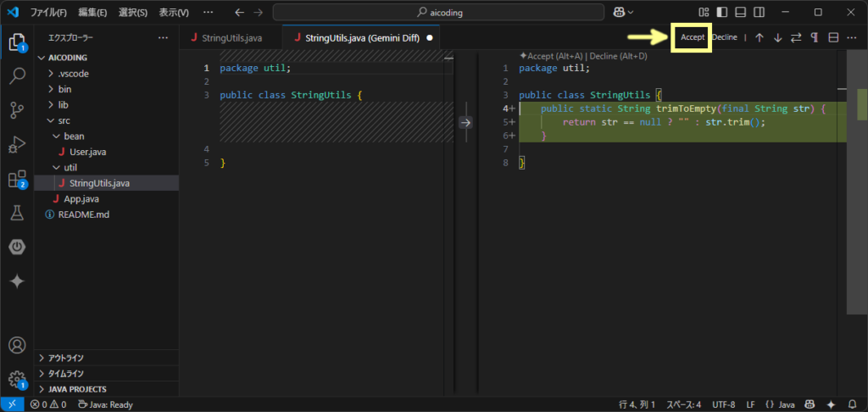Screen dimensions: 868x412
Task: Open the Spring Boot Dashboard icon
Action: pyautogui.click(x=17, y=248)
